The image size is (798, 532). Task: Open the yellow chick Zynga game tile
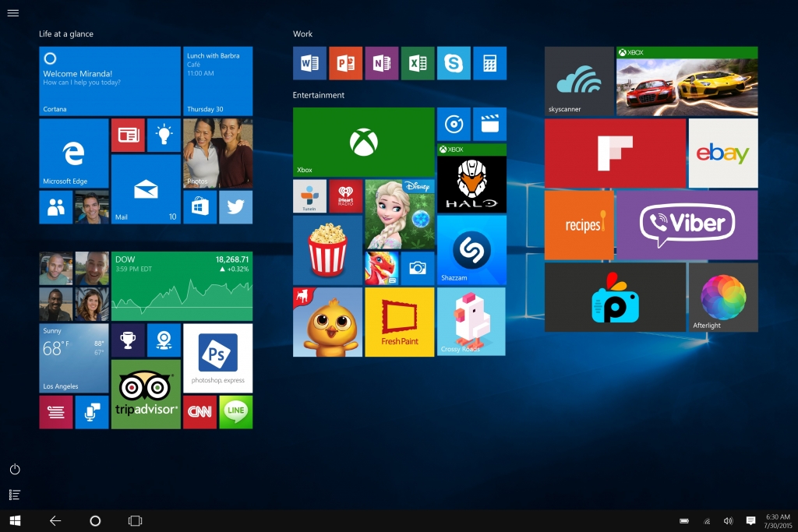point(328,322)
